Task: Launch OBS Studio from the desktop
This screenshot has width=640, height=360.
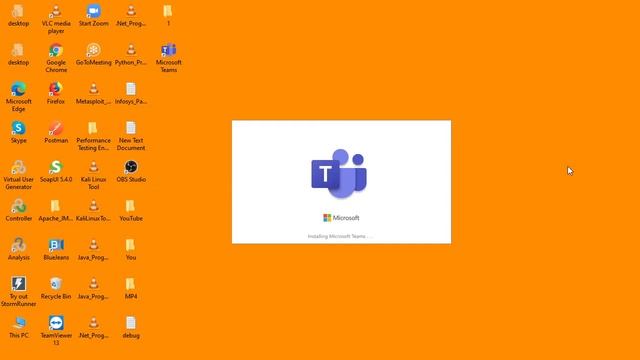Action: tap(131, 172)
